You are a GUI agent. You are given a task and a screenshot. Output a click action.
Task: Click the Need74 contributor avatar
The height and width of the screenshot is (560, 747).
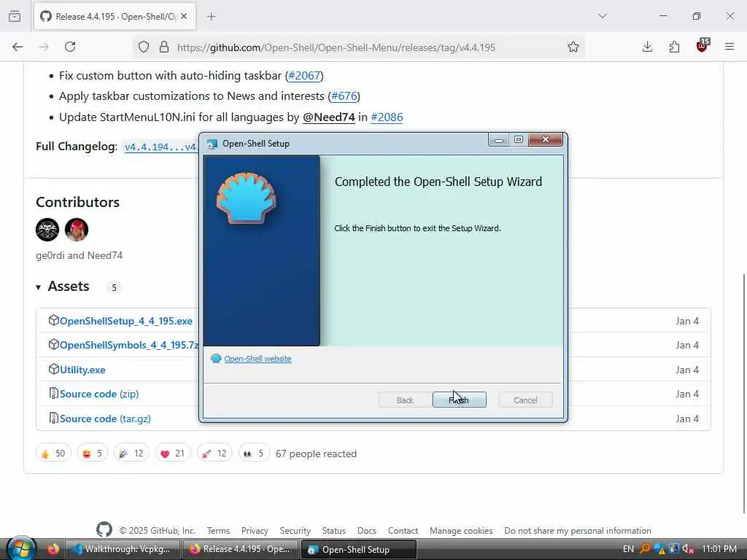[x=76, y=230]
